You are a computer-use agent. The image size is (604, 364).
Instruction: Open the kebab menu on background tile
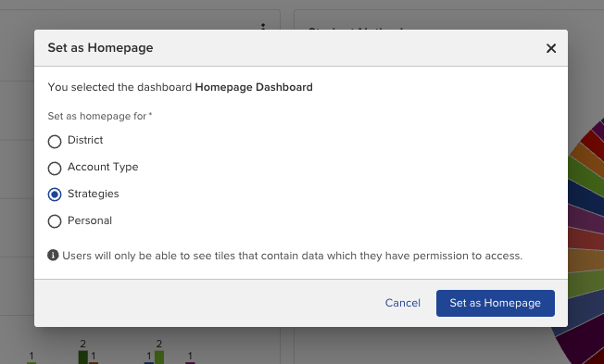[x=263, y=27]
